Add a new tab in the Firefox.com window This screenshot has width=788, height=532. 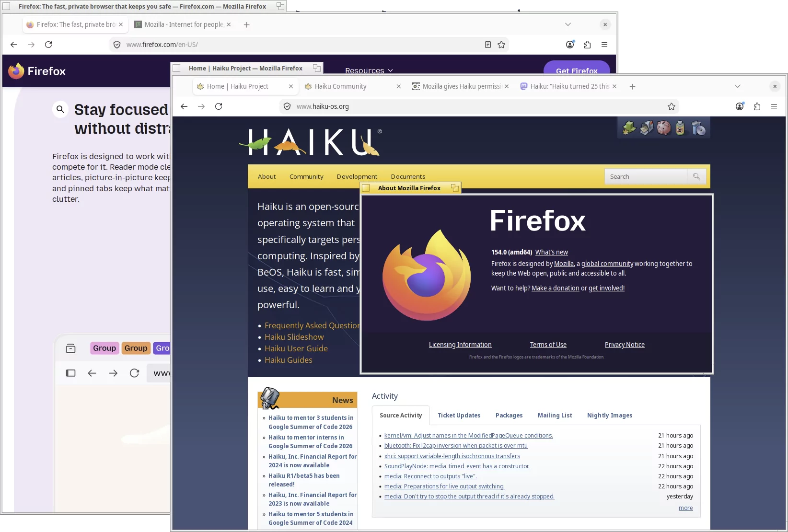246,24
